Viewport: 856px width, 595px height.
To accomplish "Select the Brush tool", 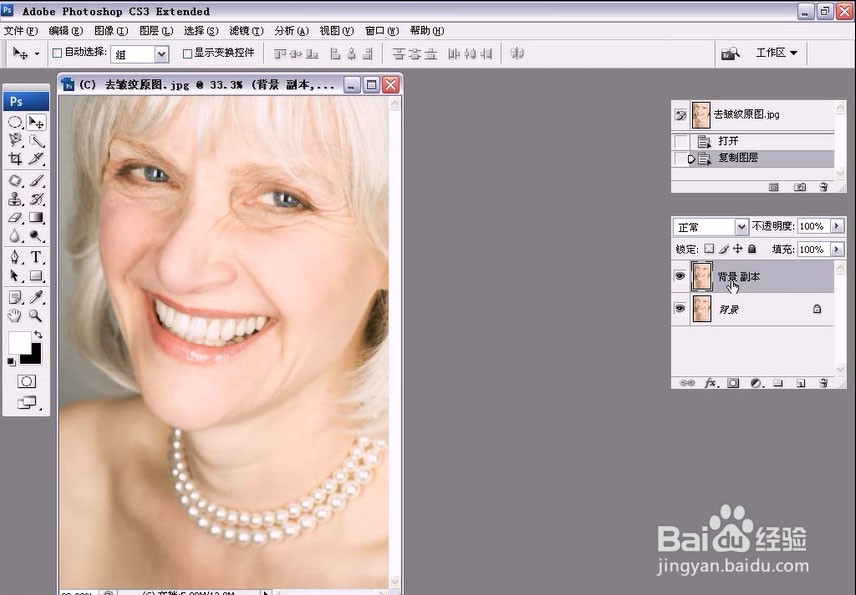I will 36,180.
